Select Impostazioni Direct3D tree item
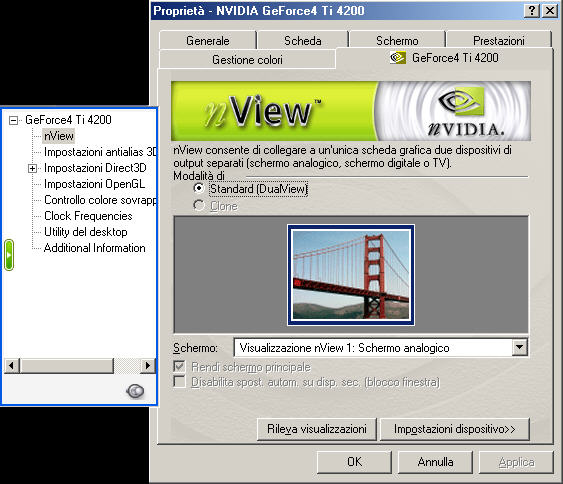The width and height of the screenshot is (563, 484). [95, 168]
